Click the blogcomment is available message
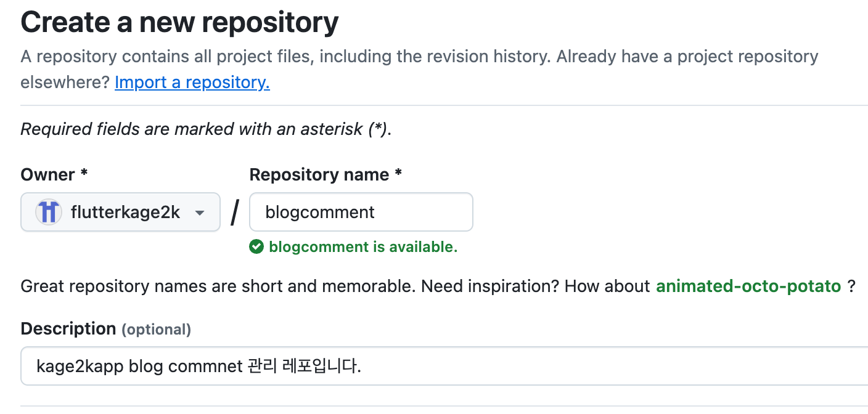The height and width of the screenshot is (414, 868). [363, 247]
